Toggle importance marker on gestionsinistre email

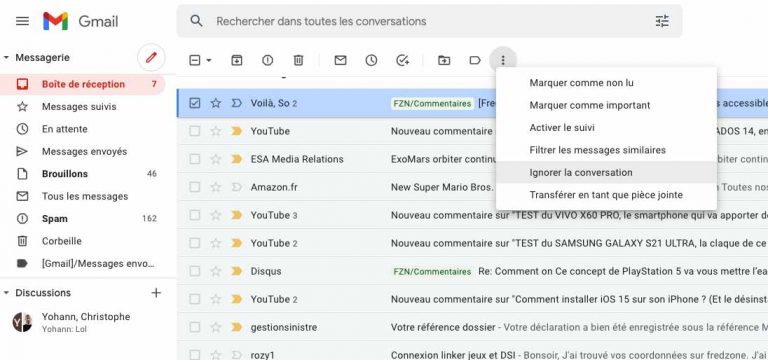(x=237, y=327)
